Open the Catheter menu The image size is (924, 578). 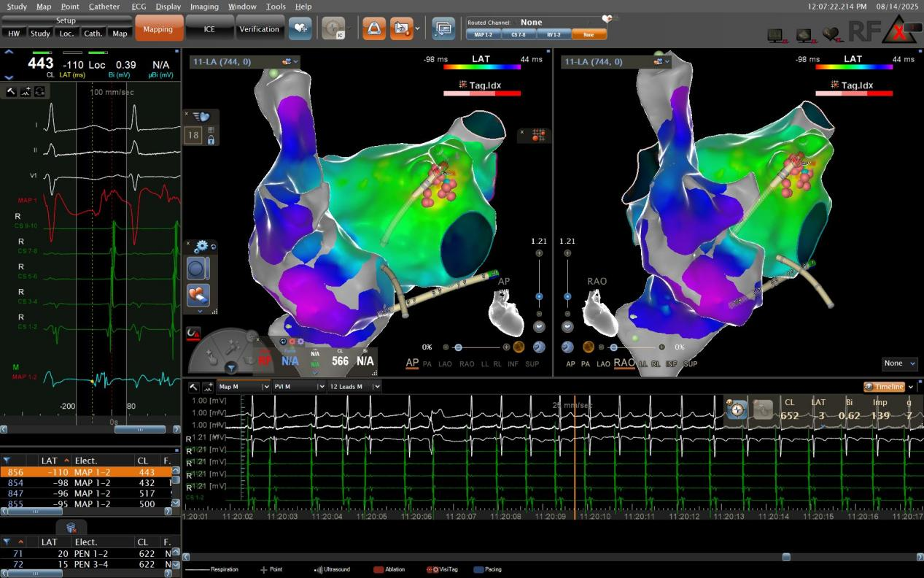click(x=104, y=7)
